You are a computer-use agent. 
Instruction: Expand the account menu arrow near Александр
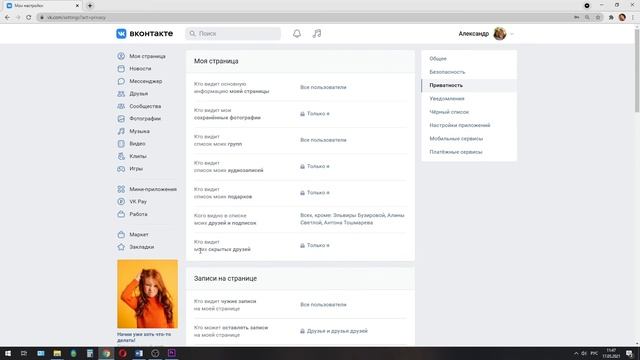pos(512,34)
